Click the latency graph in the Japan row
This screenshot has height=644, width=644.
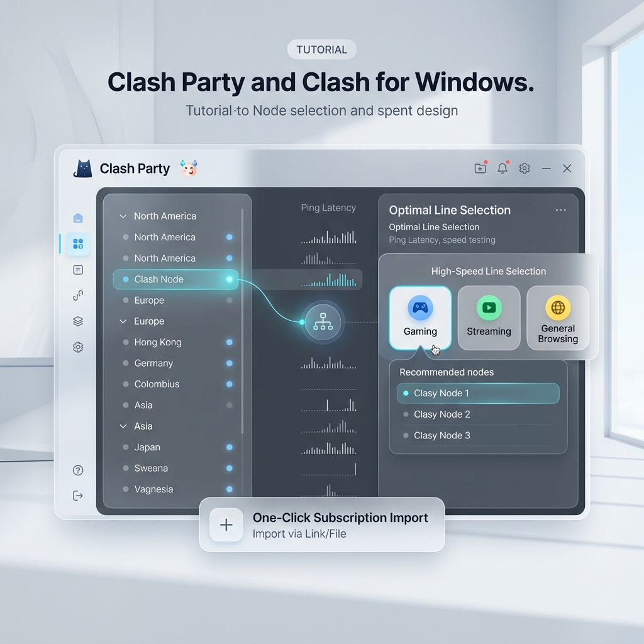click(x=328, y=448)
